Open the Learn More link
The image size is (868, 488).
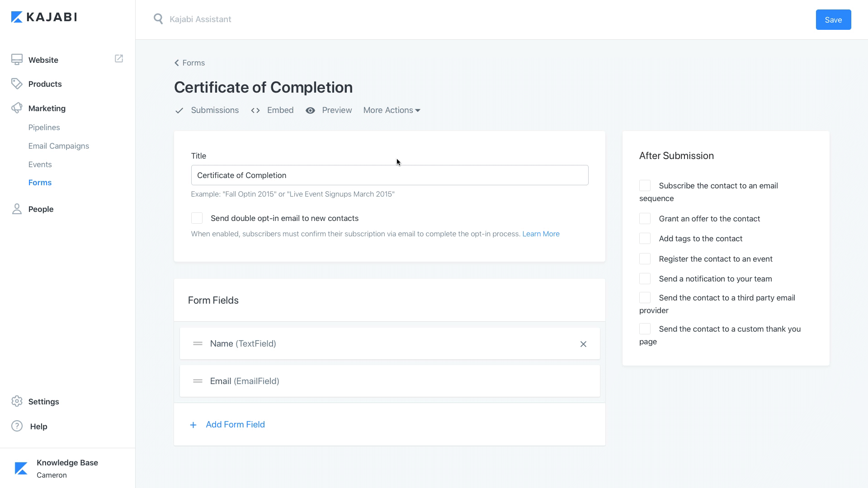coord(541,234)
